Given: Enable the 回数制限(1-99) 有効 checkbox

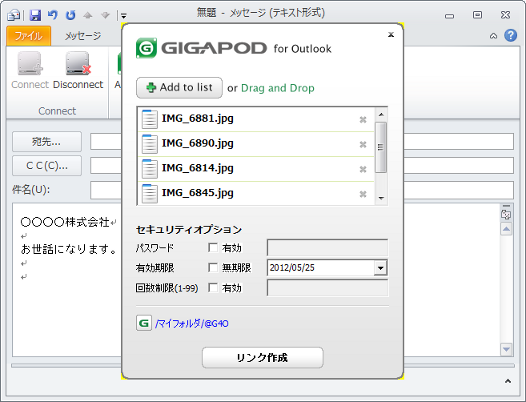Looking at the screenshot, I should (213, 288).
